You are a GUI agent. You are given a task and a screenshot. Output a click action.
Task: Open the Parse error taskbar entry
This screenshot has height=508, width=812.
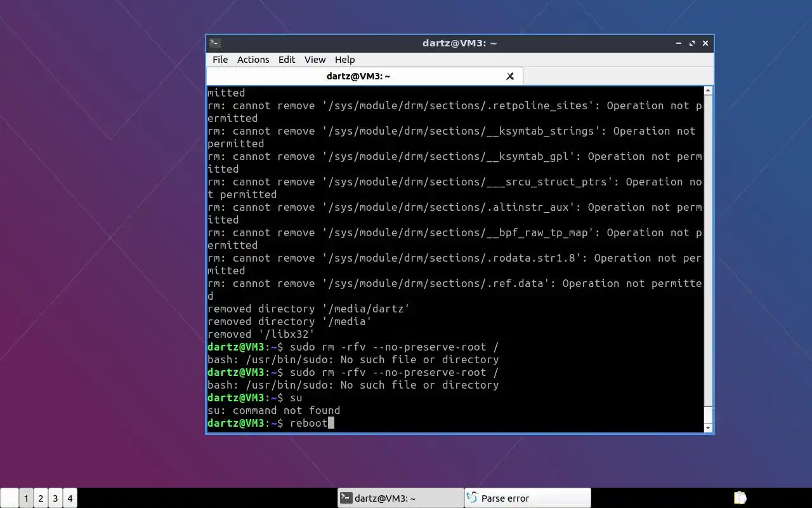[528, 498]
